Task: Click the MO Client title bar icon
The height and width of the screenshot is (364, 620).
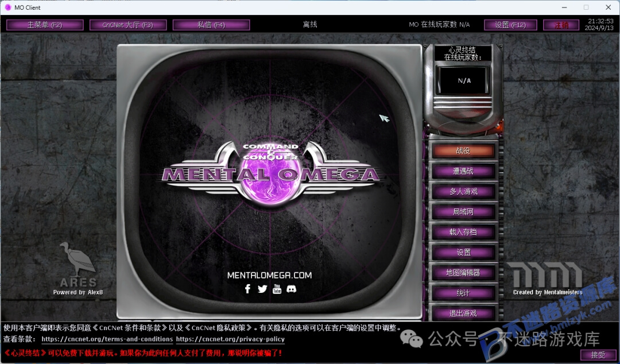Action: point(7,7)
